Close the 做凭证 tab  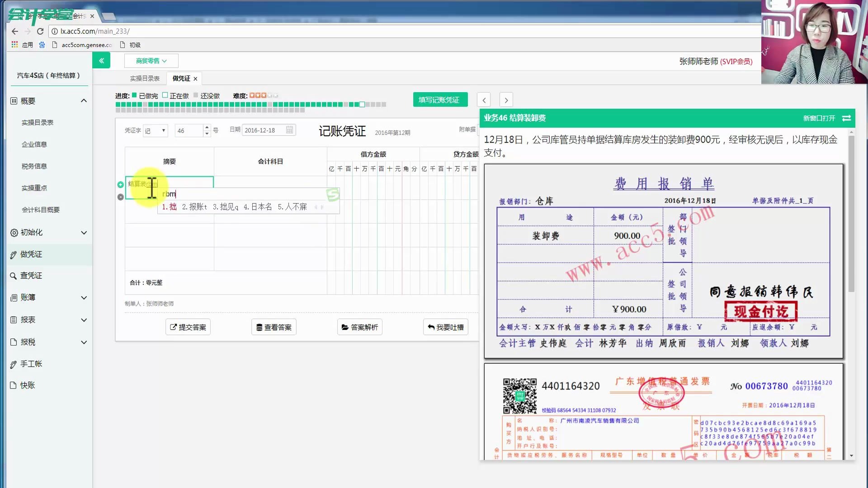195,79
